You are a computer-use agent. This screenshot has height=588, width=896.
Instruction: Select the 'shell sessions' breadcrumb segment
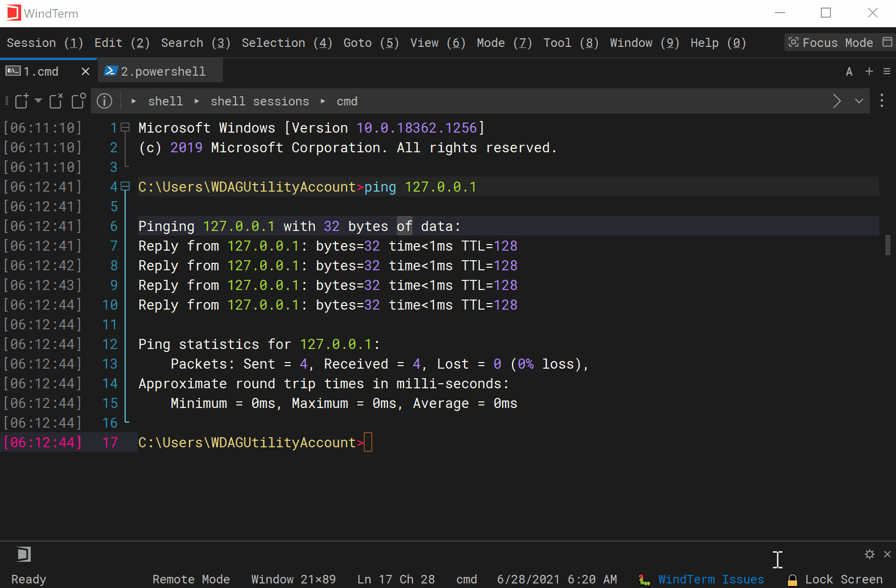coord(260,101)
